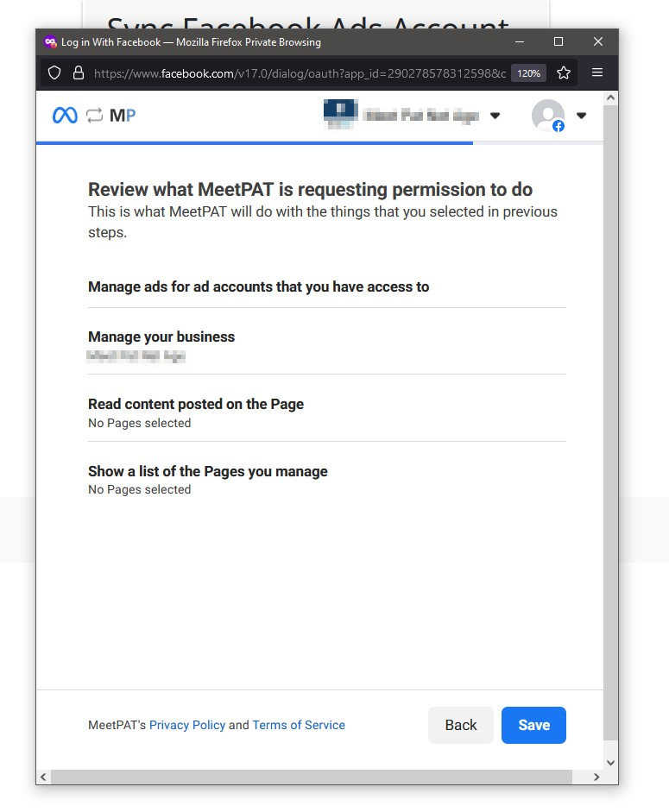The width and height of the screenshot is (669, 812).
Task: Click the 120% zoom level indicator
Action: (x=528, y=73)
